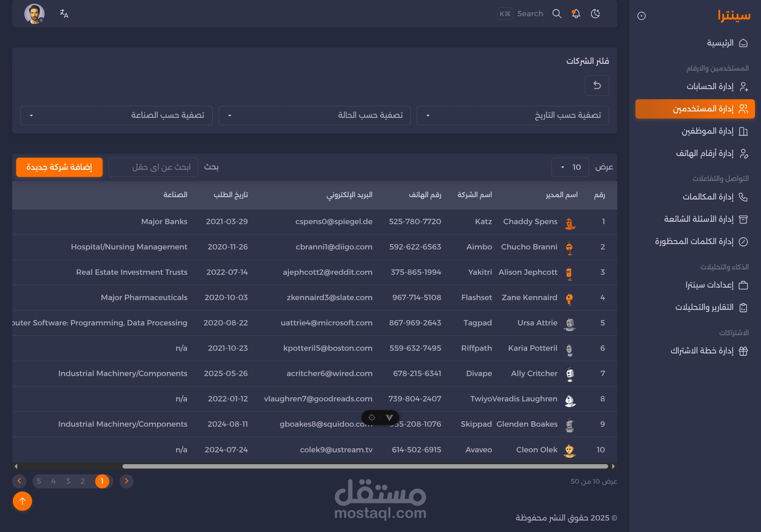
Task: Open إدارة المكالمات in the sidebar
Action: click(708, 197)
